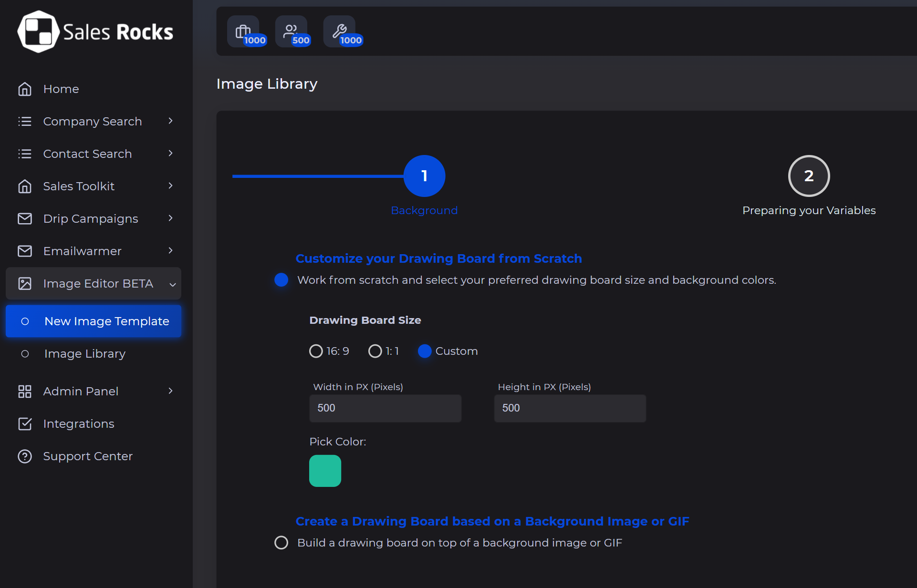Go to step 2 Preparing your Variables
This screenshot has height=588, width=917.
click(x=809, y=176)
